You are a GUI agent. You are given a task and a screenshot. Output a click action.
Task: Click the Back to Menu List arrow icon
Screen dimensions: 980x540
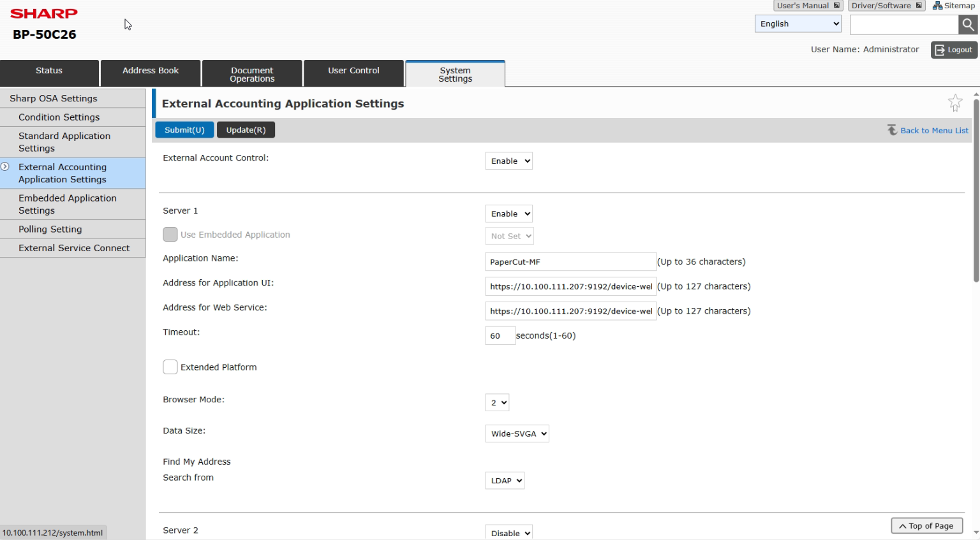point(892,130)
